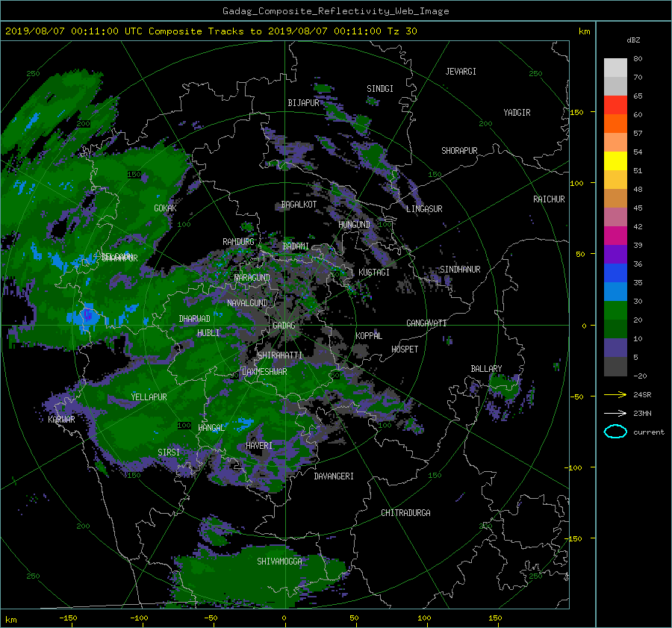Screen dimensions: 672x628
Task: Click the yellow 24SR arrow legend icon
Action: point(615,394)
